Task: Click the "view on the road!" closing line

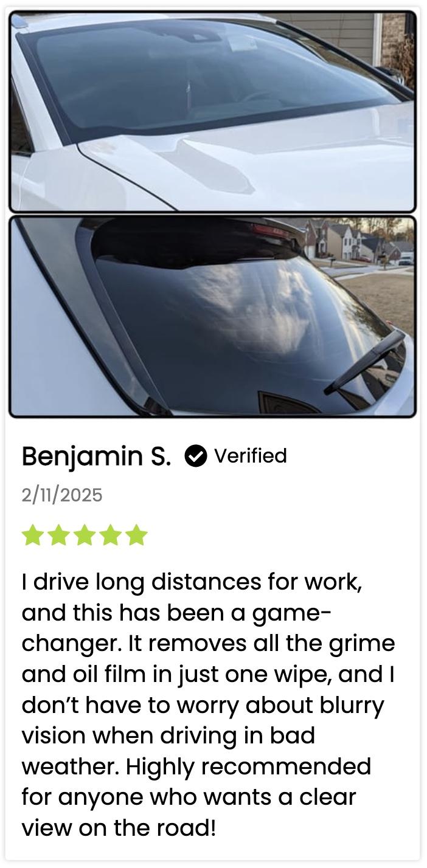Action: pos(119,828)
